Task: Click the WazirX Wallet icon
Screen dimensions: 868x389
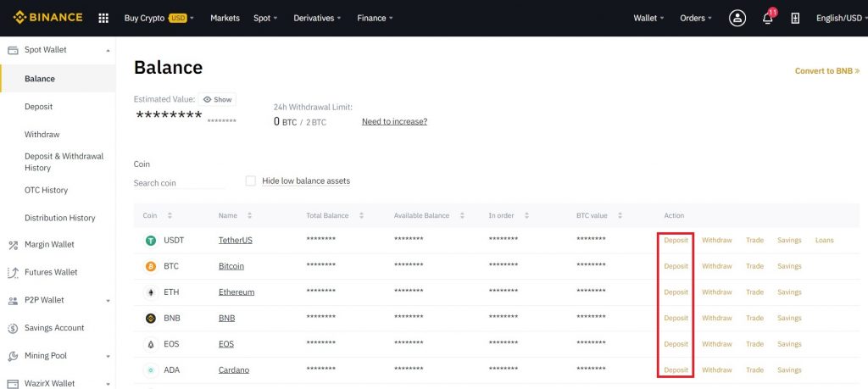Action: click(13, 383)
